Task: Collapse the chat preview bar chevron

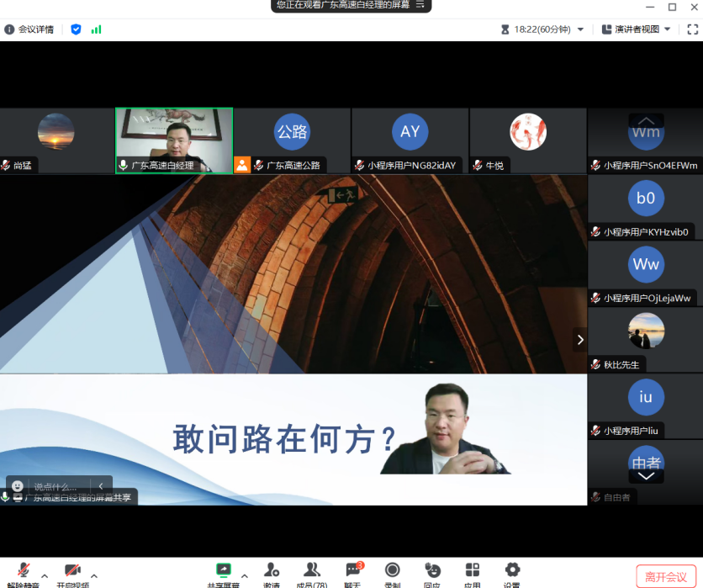Action: pyautogui.click(x=102, y=485)
